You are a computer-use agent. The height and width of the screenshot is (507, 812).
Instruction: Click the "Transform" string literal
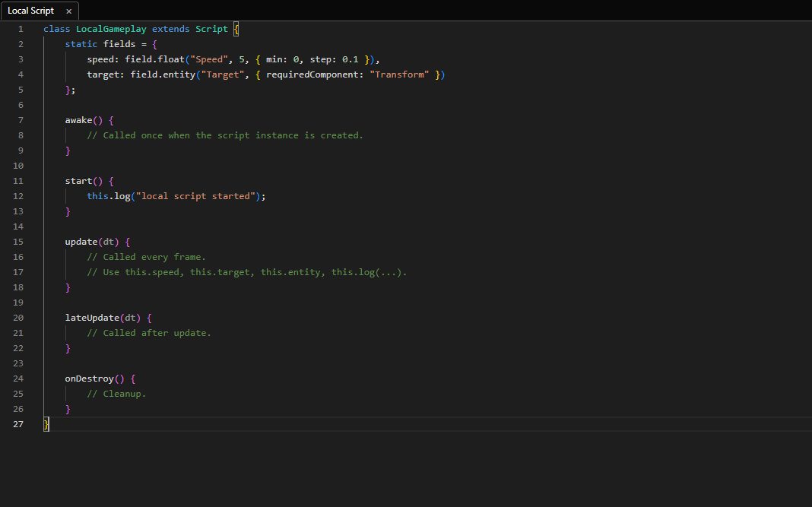(399, 74)
